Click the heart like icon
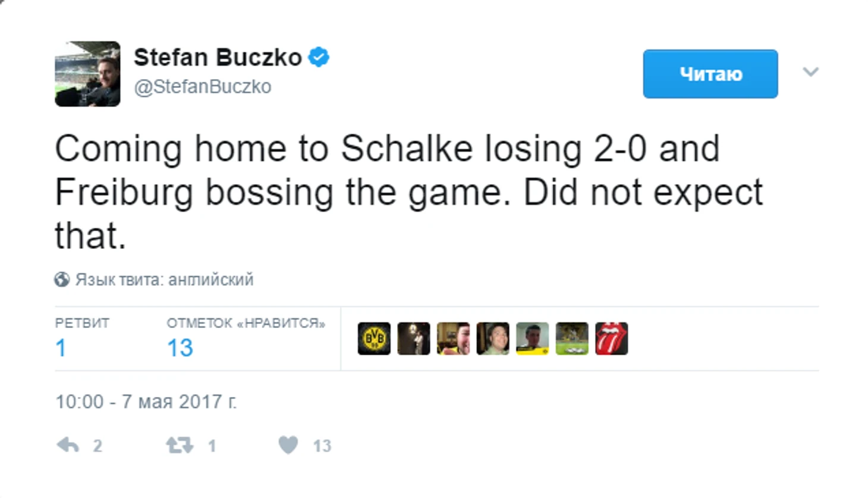Viewport: 868px width, 498px height. [x=288, y=445]
